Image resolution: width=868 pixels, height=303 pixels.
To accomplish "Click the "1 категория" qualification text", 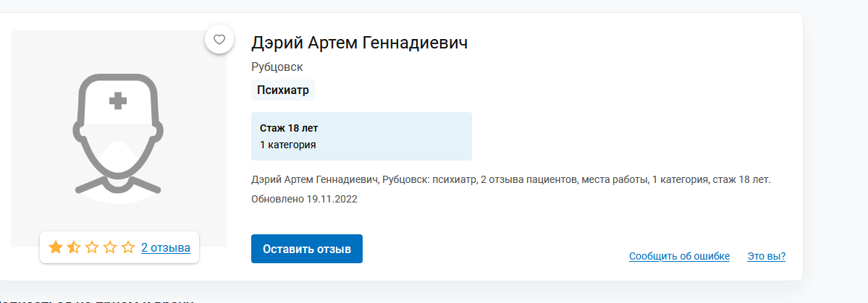I will 288,145.
